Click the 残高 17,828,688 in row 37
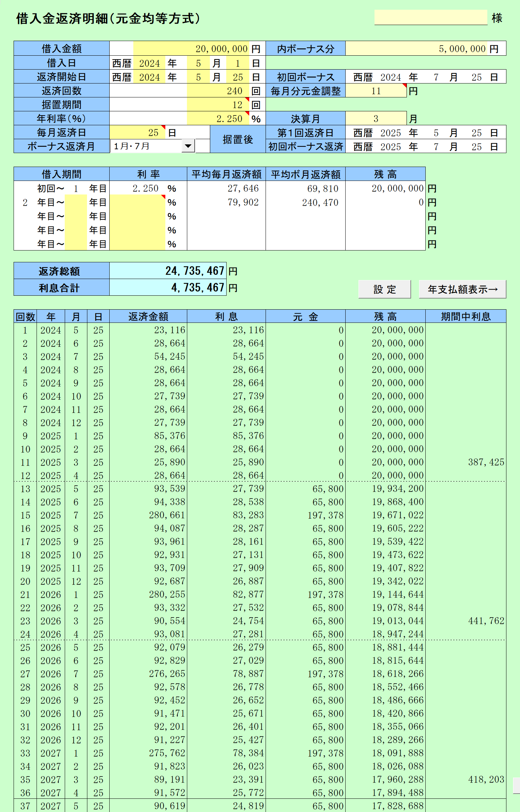The width and height of the screenshot is (520, 812). 397,806
